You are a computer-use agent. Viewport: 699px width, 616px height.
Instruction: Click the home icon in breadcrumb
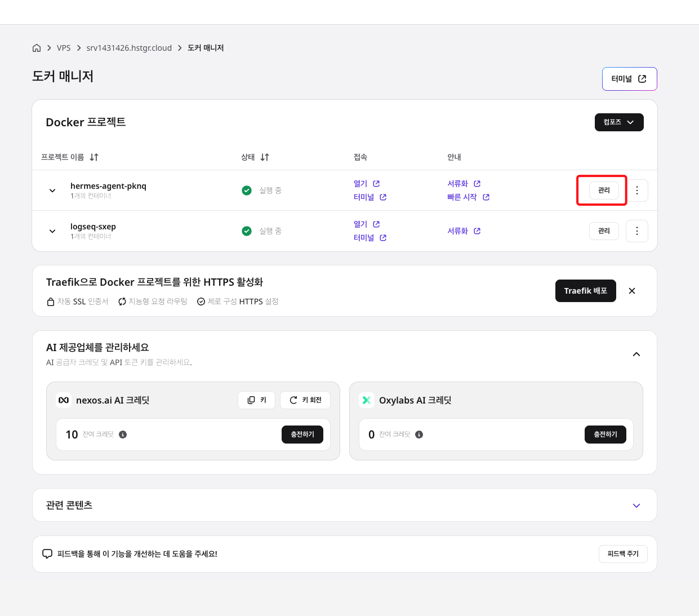(x=37, y=48)
